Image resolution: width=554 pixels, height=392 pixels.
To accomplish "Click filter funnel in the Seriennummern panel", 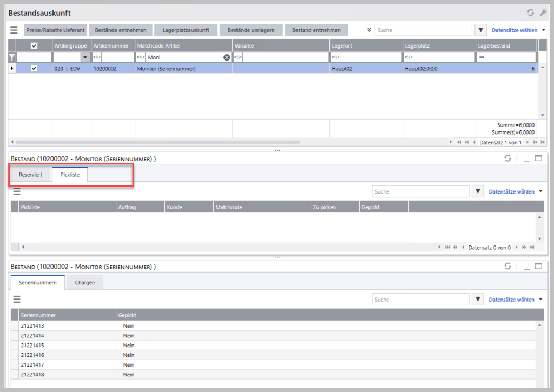I will (478, 300).
